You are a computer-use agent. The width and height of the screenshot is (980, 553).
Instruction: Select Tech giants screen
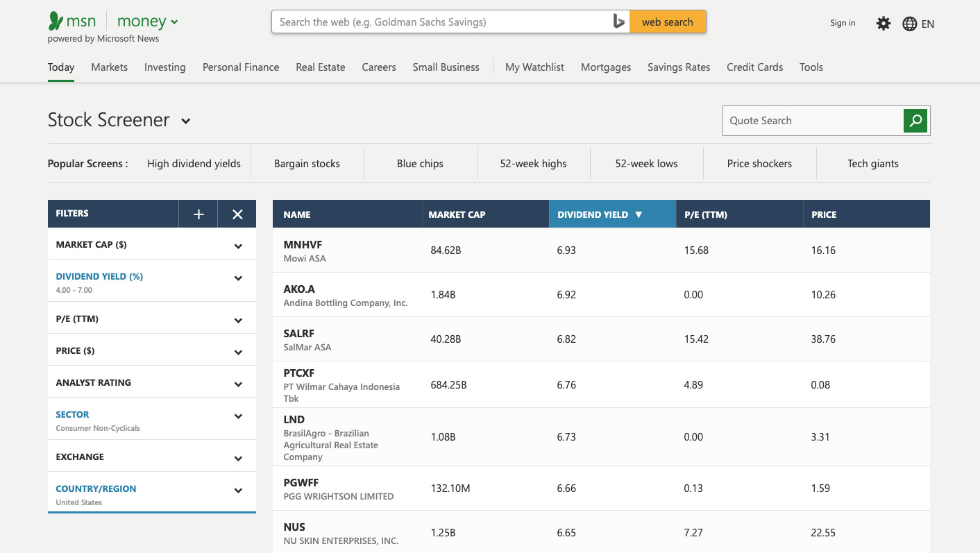coord(872,164)
